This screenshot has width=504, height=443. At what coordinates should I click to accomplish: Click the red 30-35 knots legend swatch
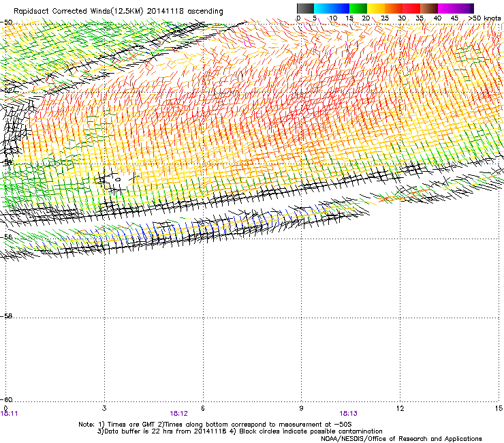coord(411,8)
